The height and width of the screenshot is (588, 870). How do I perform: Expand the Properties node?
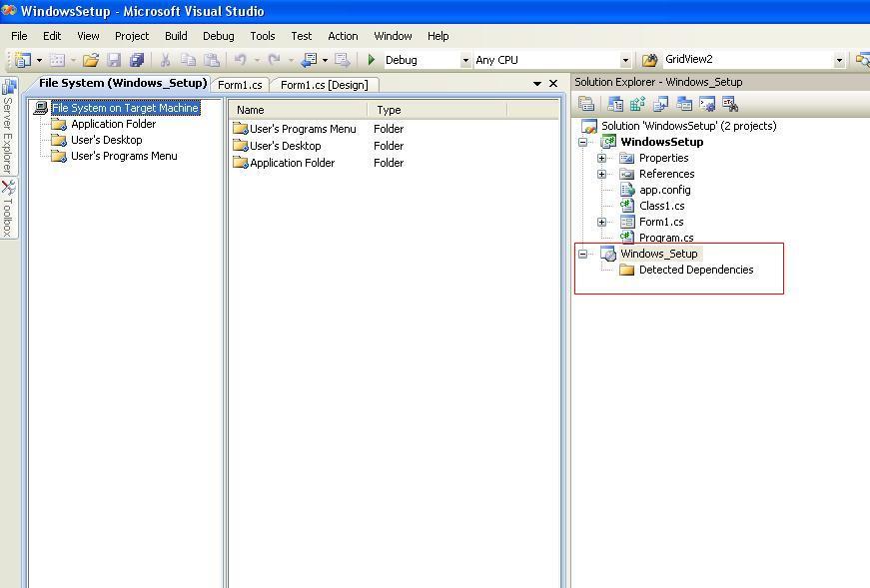tap(601, 158)
